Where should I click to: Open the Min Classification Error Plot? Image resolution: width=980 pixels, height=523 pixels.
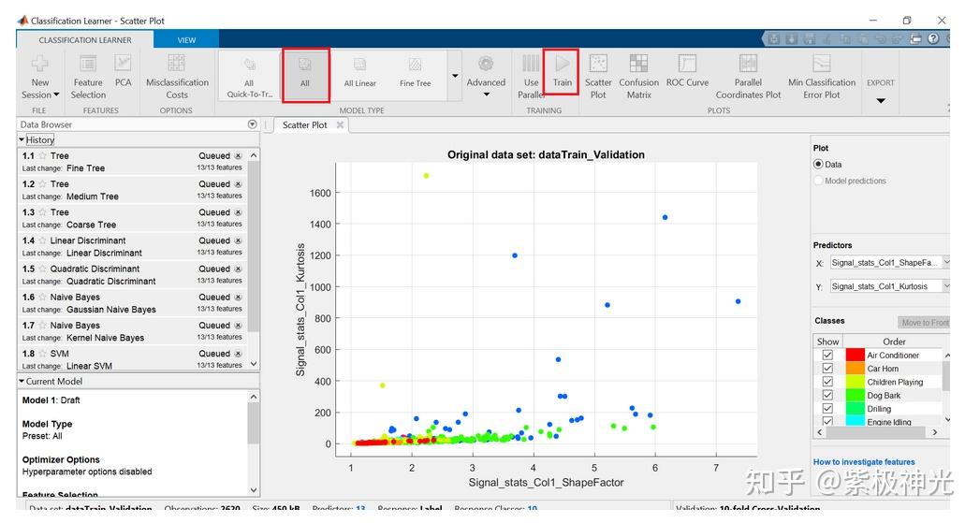[x=821, y=78]
